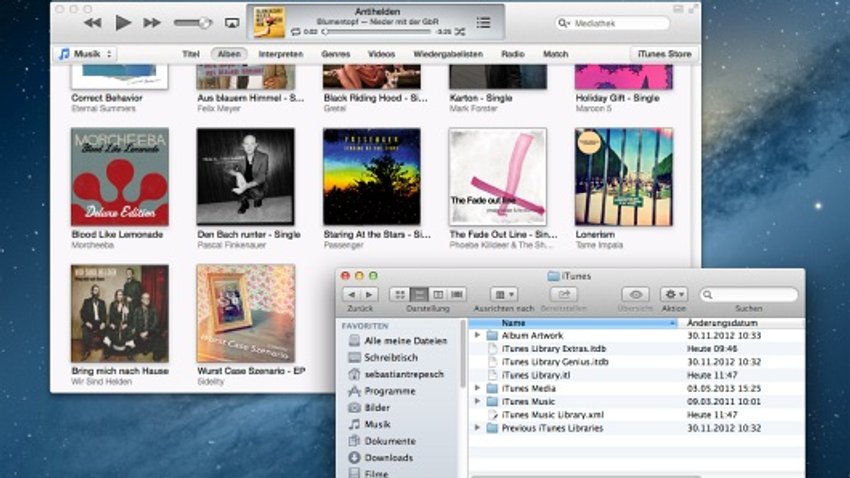Click the iTunes rewind button
Screen dimensions: 850x478
pyautogui.click(x=93, y=23)
